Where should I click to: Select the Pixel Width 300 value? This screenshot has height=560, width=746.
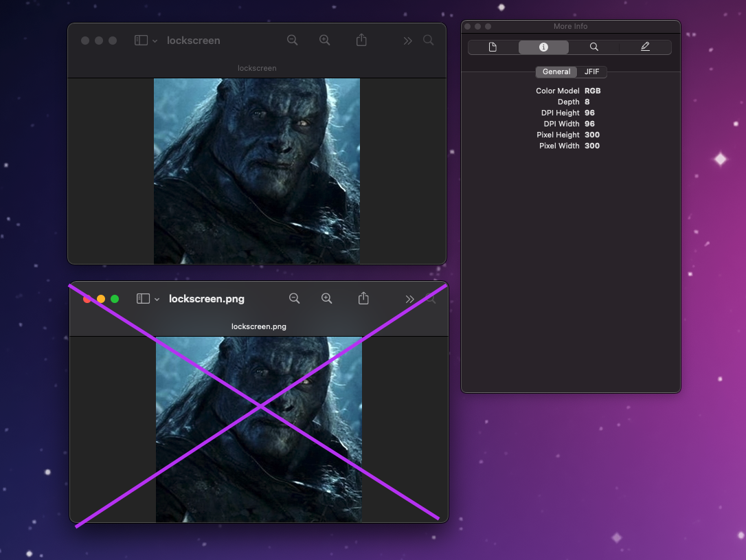(x=592, y=146)
